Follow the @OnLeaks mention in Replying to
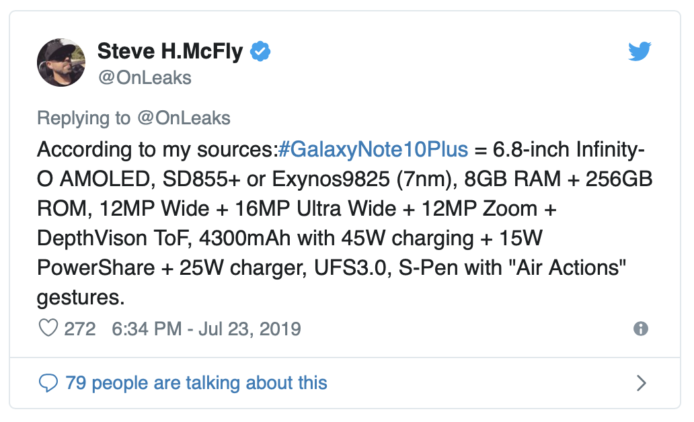 (183, 118)
